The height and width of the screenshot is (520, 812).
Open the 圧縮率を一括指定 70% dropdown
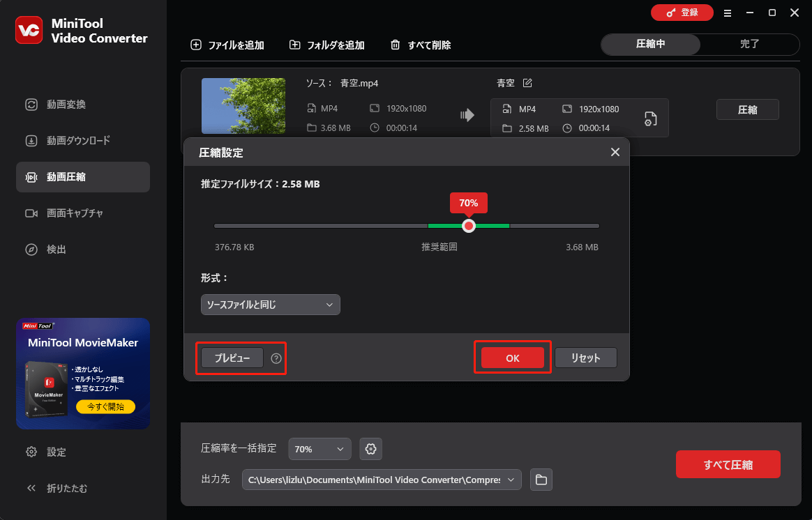319,449
